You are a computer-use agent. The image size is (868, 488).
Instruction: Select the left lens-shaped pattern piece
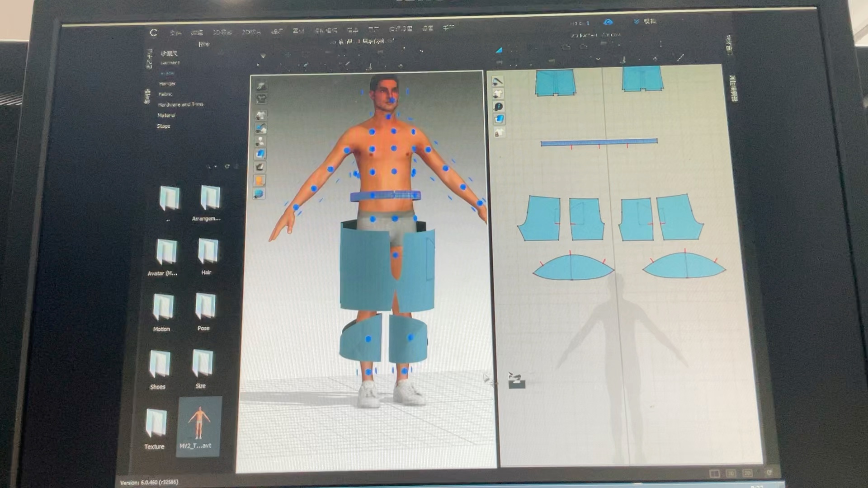(x=573, y=267)
